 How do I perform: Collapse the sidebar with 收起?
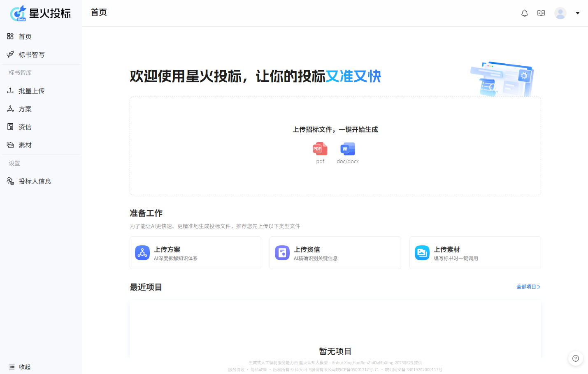(20, 367)
